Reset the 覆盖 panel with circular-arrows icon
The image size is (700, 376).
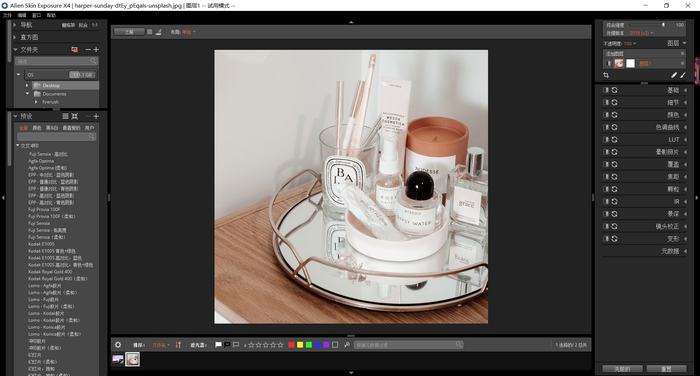point(615,164)
